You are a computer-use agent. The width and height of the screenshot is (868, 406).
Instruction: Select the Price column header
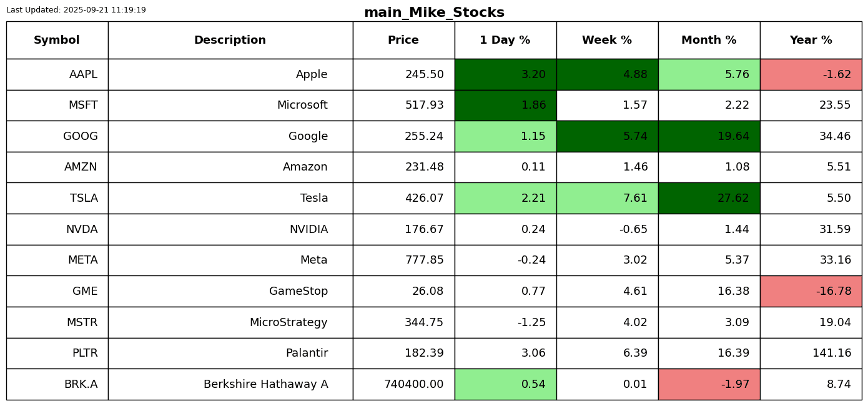tap(403, 41)
